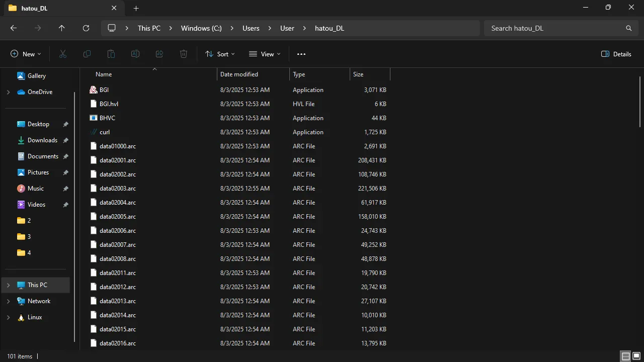Click Users in the address bar

click(x=251, y=28)
